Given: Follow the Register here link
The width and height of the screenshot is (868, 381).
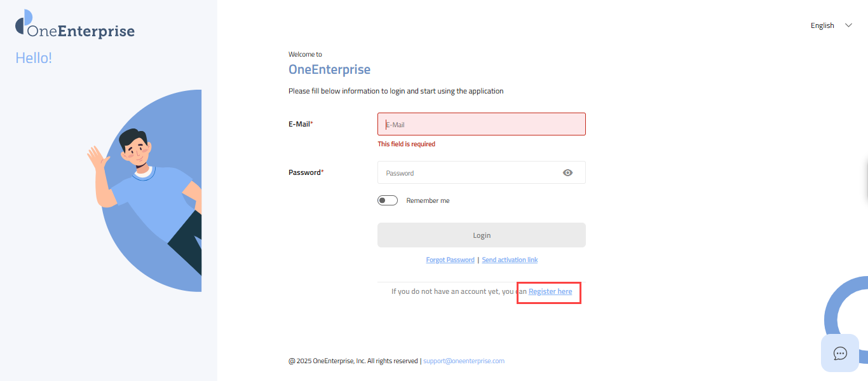Looking at the screenshot, I should [550, 291].
